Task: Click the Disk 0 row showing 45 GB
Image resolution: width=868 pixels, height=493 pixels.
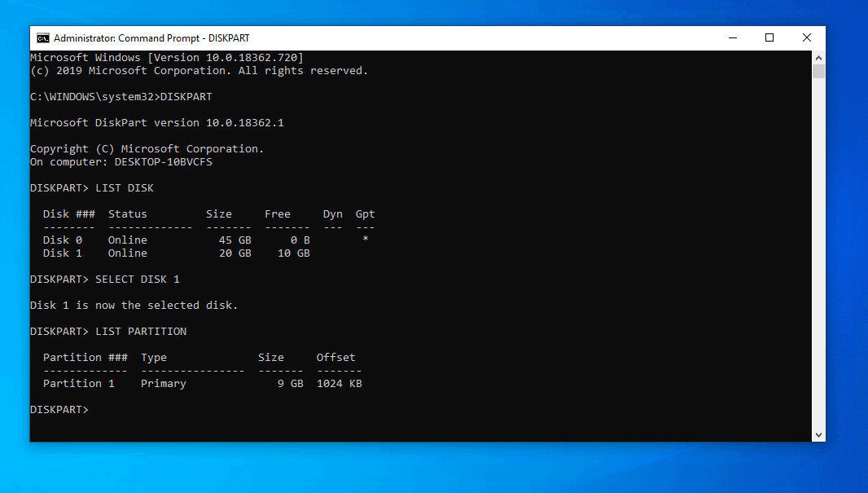Action: pyautogui.click(x=147, y=240)
